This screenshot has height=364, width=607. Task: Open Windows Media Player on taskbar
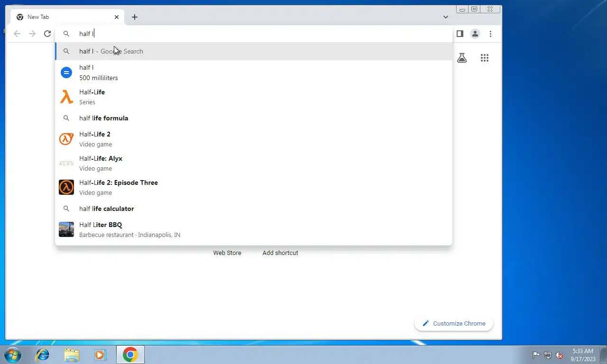tap(101, 355)
